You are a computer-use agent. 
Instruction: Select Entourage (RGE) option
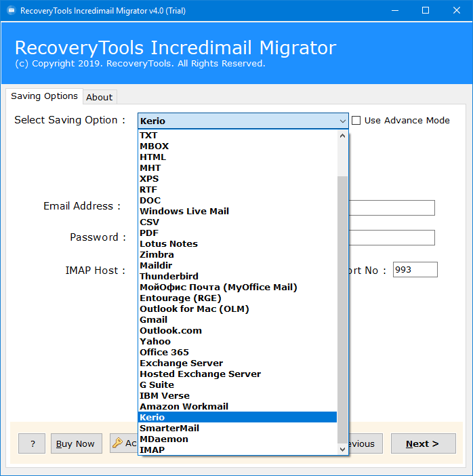(238, 298)
